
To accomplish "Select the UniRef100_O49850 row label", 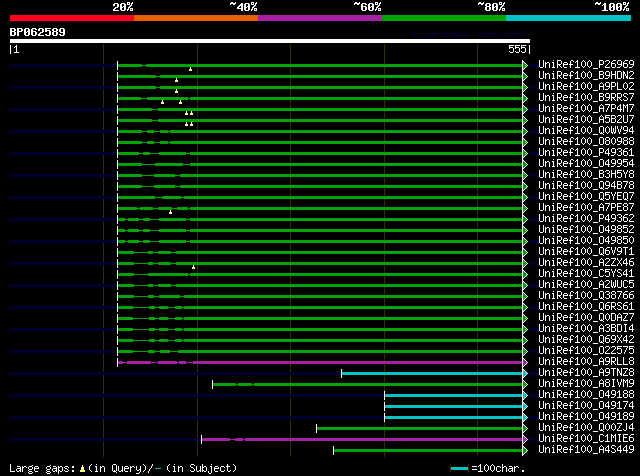I will pyautogui.click(x=586, y=241).
